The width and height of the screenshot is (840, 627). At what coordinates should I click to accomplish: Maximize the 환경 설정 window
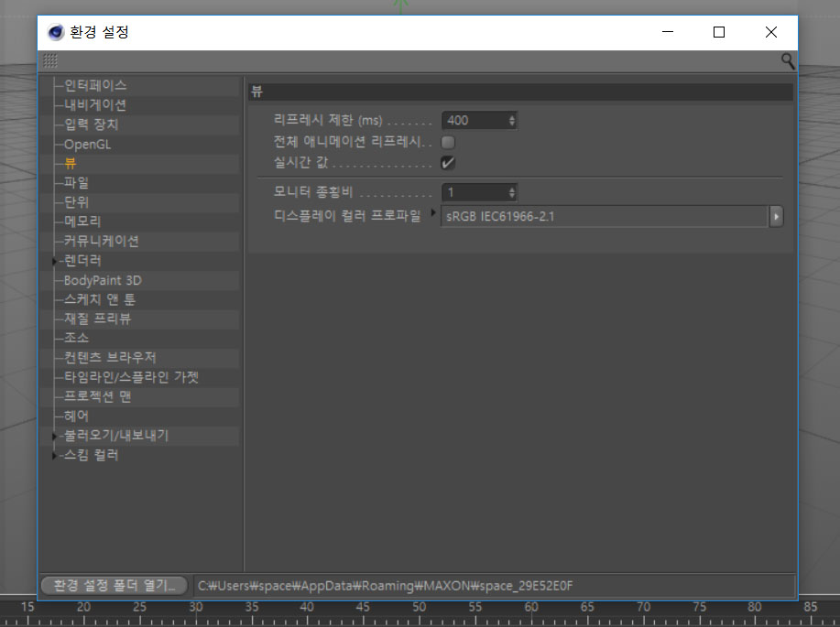click(719, 32)
